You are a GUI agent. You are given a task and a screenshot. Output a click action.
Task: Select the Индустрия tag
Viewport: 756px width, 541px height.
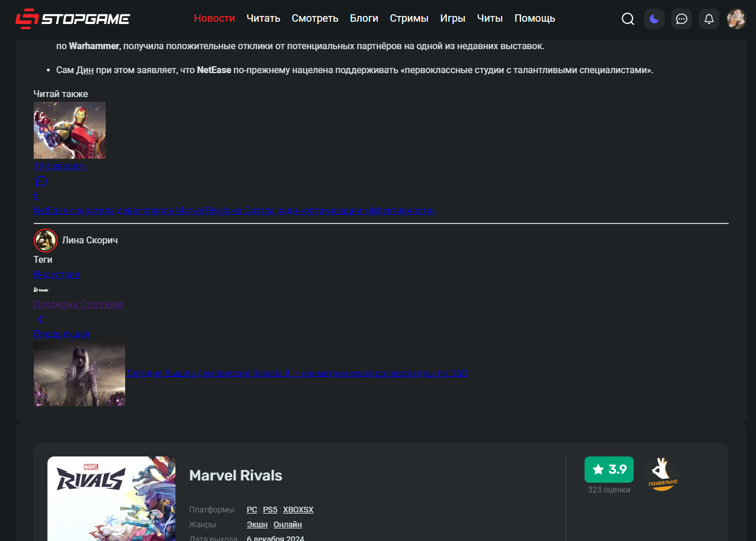click(x=56, y=274)
